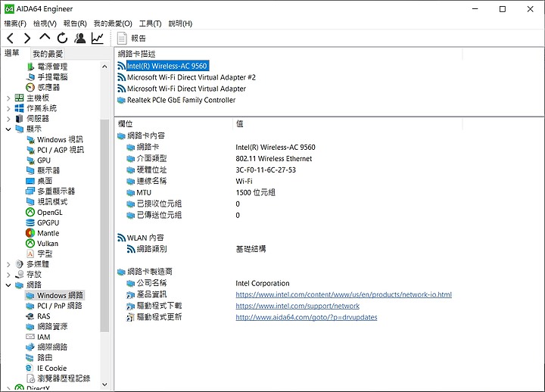Refresh the view using the toolbar icon

pyautogui.click(x=62, y=39)
